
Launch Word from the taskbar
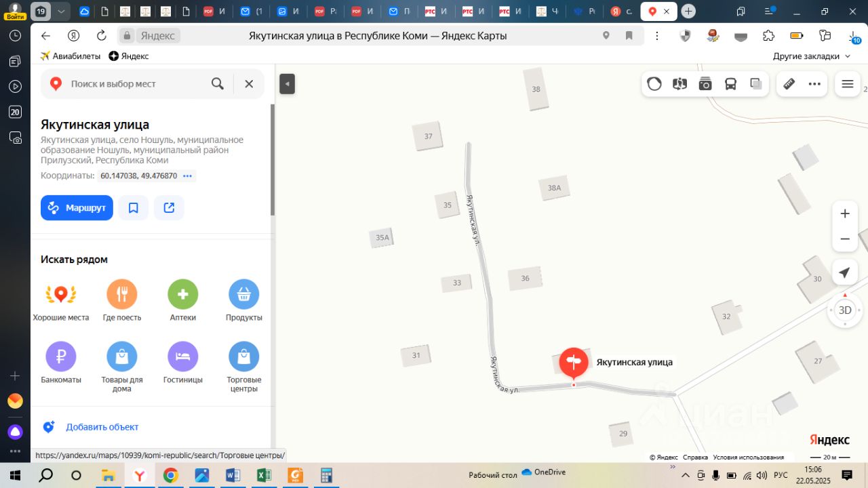click(233, 475)
